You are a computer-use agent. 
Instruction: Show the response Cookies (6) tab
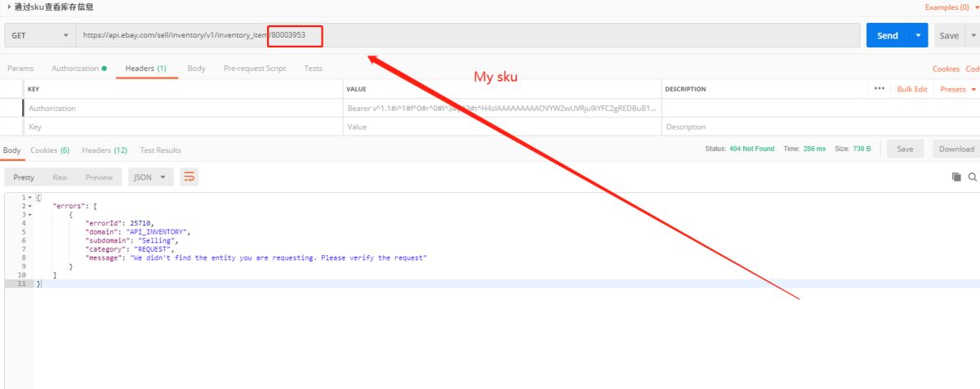click(50, 150)
